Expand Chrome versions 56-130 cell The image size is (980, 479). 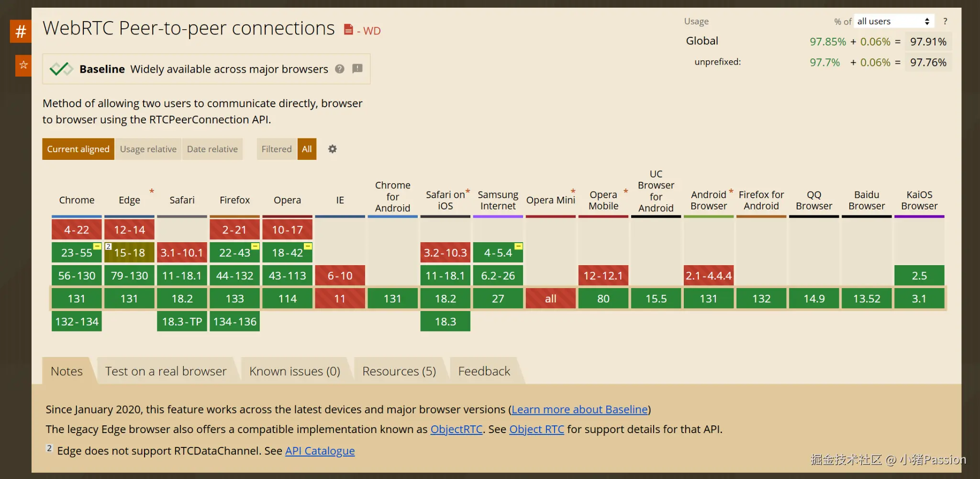pyautogui.click(x=77, y=276)
